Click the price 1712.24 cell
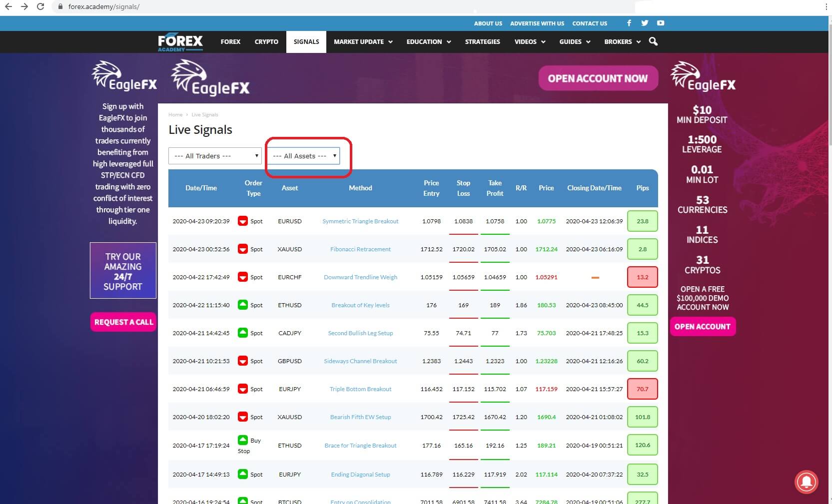Viewport: 832px width, 504px height. click(546, 249)
